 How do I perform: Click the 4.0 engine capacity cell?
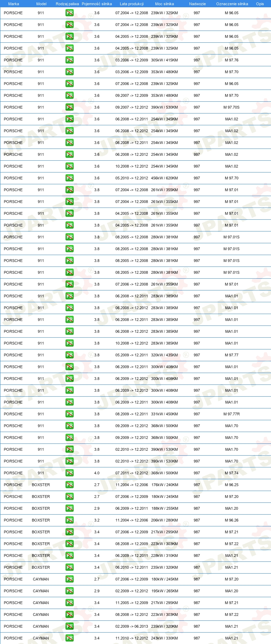(x=97, y=473)
